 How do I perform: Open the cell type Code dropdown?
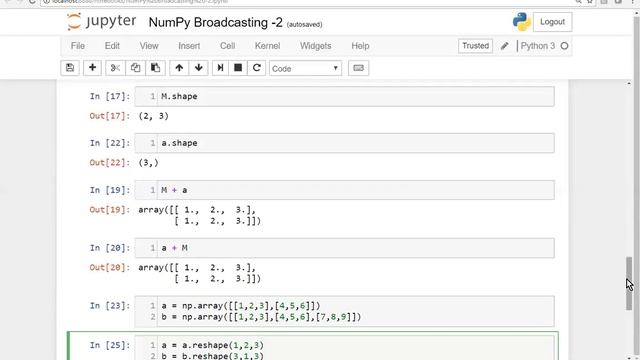pos(305,69)
